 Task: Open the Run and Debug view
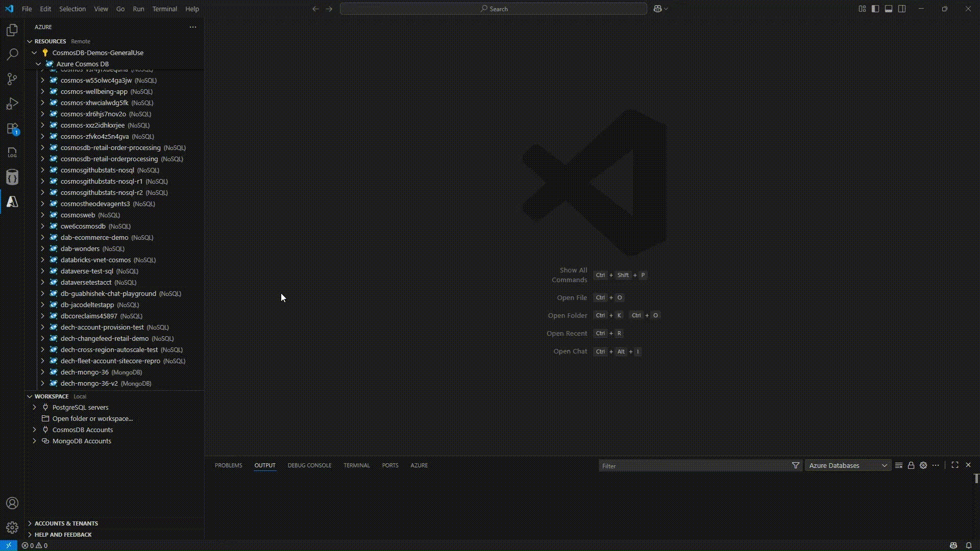tap(12, 104)
